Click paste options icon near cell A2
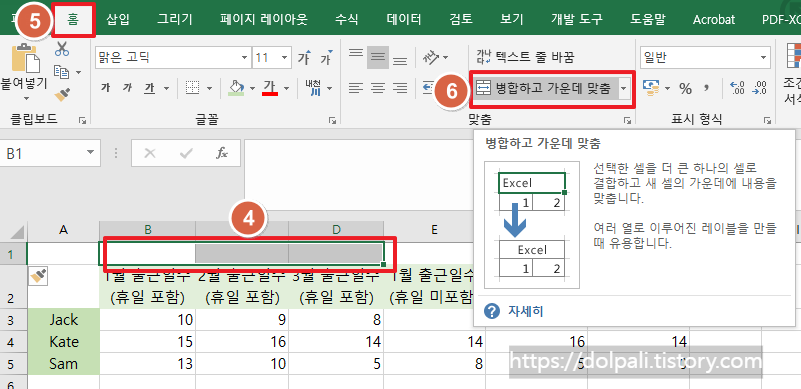Image resolution: width=801 pixels, height=389 pixels. pos(39,277)
